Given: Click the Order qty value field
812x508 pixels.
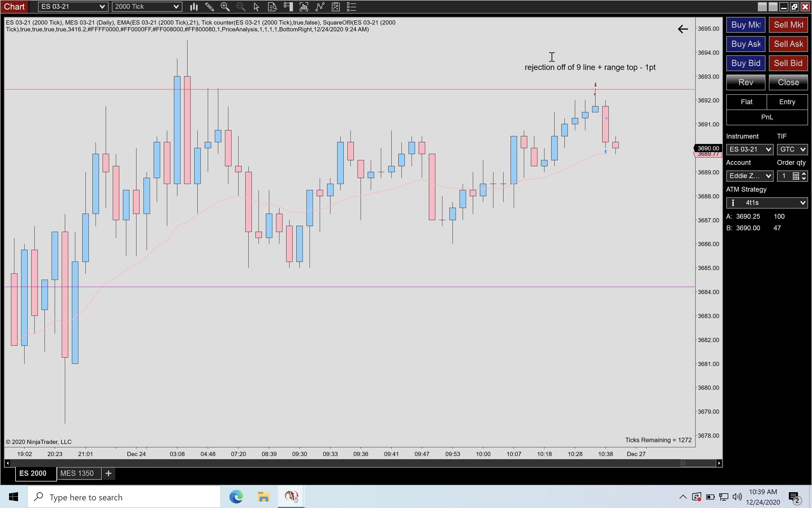Looking at the screenshot, I should click(784, 176).
